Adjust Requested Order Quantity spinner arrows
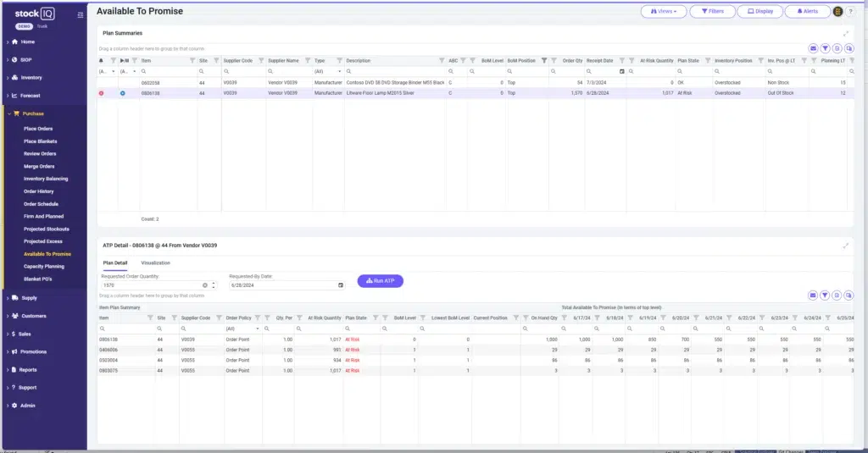 [213, 285]
